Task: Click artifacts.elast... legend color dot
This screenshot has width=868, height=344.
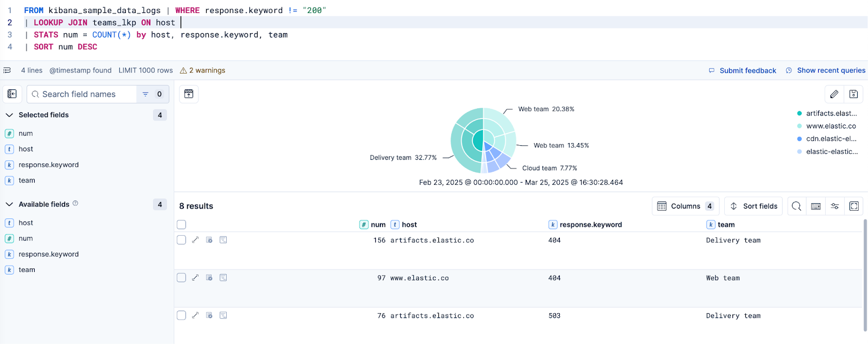Action: pos(799,113)
